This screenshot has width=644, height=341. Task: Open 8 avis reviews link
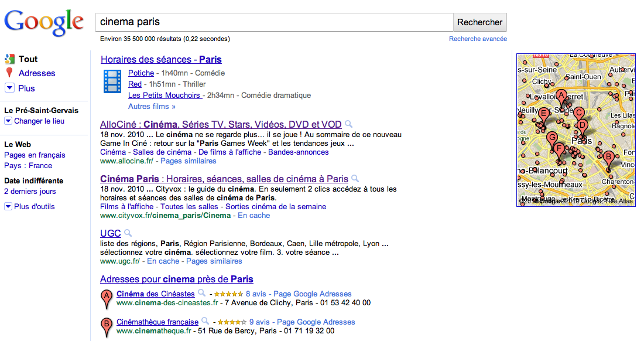point(256,294)
